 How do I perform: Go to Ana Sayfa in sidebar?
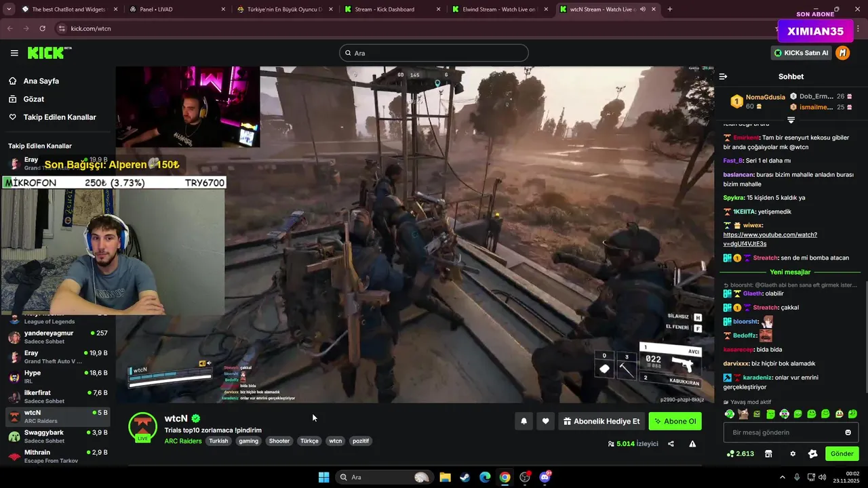pos(41,81)
